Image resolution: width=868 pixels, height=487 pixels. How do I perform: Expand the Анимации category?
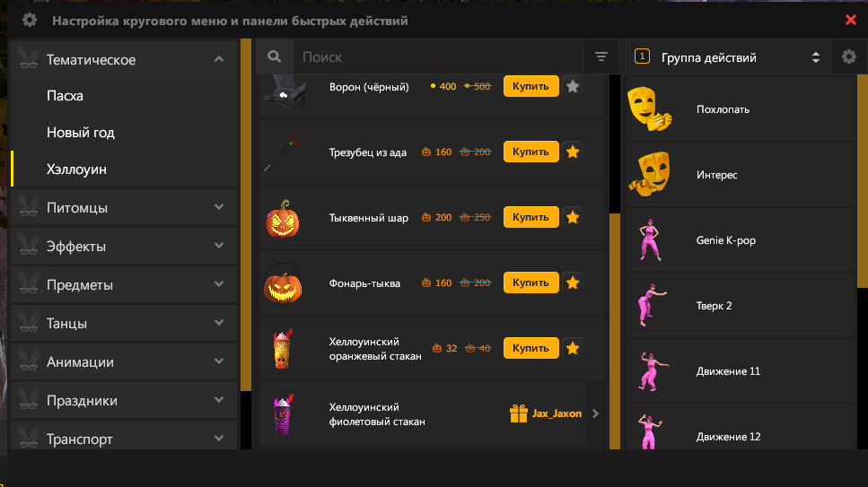(x=219, y=361)
